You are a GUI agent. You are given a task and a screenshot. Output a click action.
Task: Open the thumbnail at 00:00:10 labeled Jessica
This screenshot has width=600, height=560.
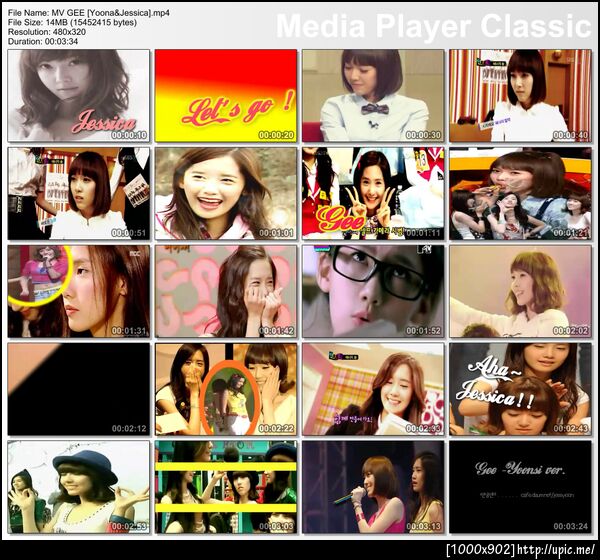click(x=78, y=96)
